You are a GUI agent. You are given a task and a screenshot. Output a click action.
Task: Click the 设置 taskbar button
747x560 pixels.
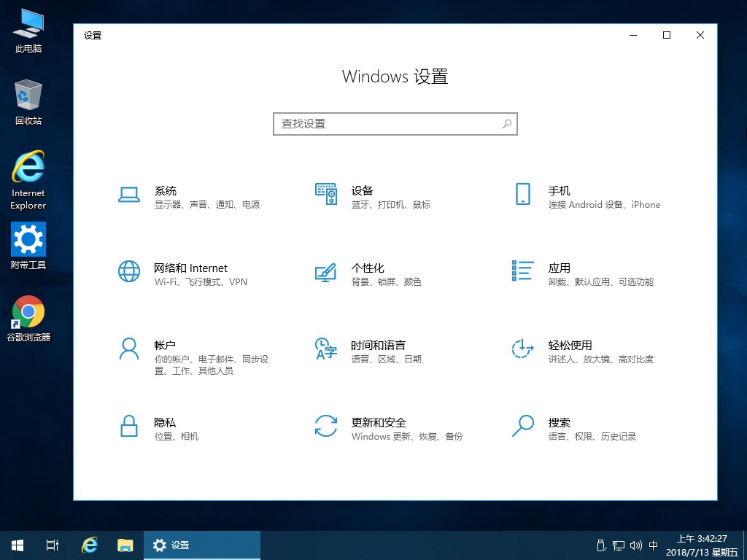coord(202,545)
